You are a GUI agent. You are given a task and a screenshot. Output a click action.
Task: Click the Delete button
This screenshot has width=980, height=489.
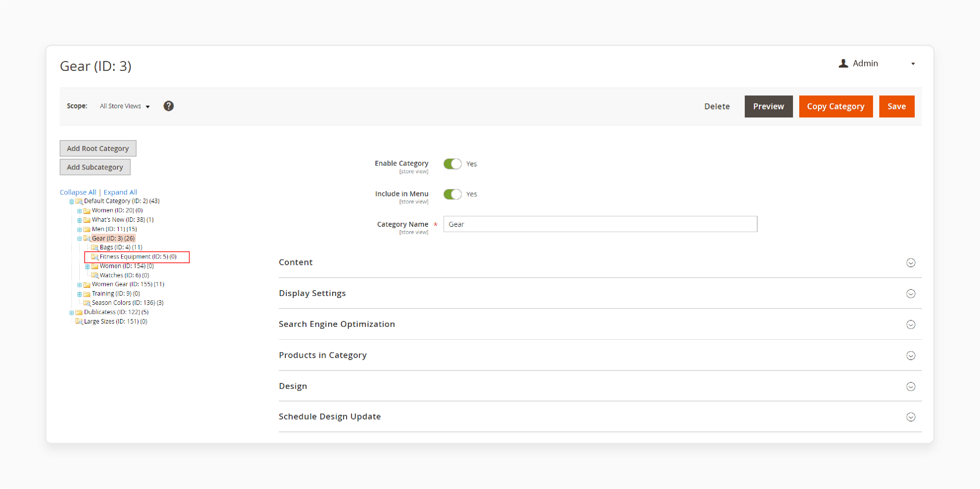pyautogui.click(x=717, y=107)
